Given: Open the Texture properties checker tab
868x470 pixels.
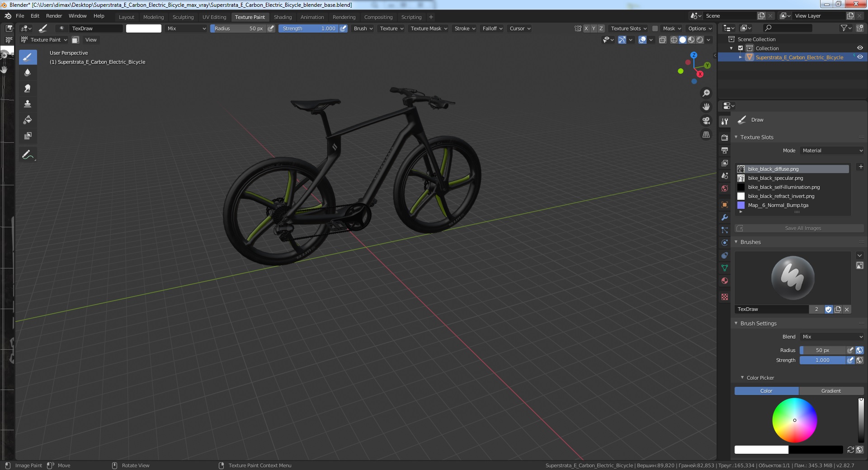Looking at the screenshot, I should pos(725,297).
